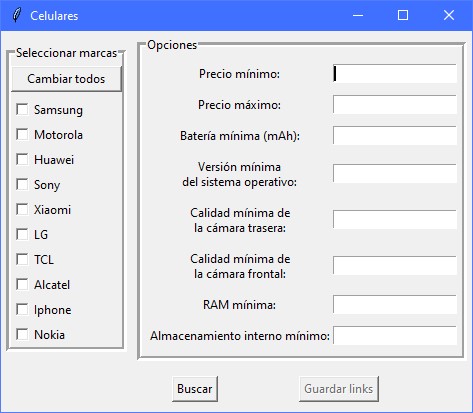Image resolution: width=473 pixels, height=413 pixels.
Task: Select the Sony brand checkbox
Action: (22, 184)
